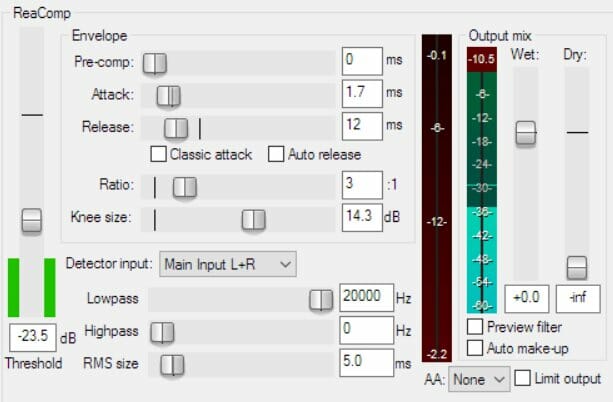The height and width of the screenshot is (402, 613).
Task: Click the Pre-comp ms value field
Action: click(362, 61)
